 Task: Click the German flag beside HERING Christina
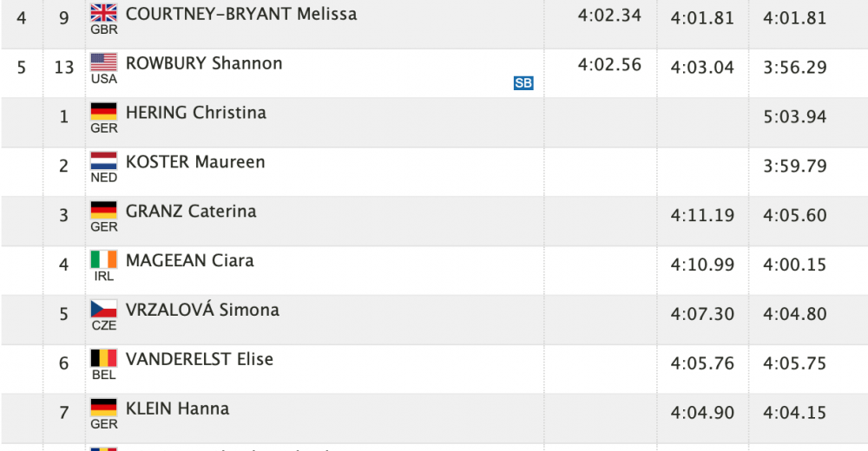103,111
